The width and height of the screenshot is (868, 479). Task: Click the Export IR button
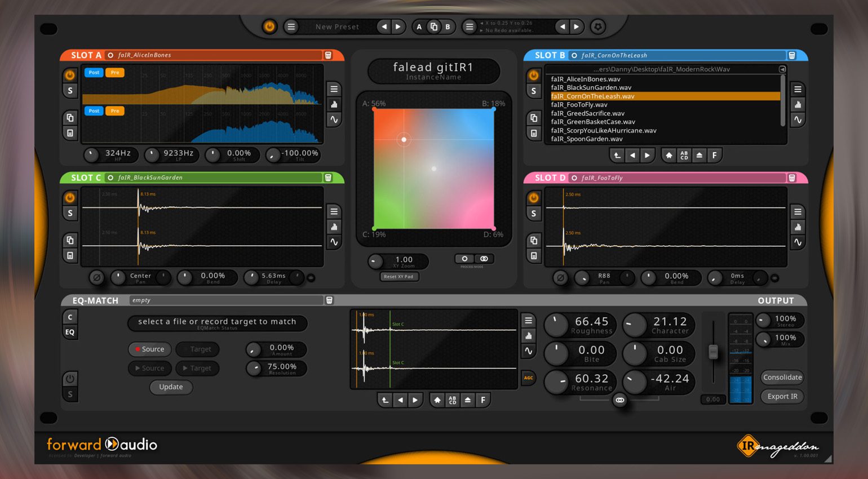(782, 396)
